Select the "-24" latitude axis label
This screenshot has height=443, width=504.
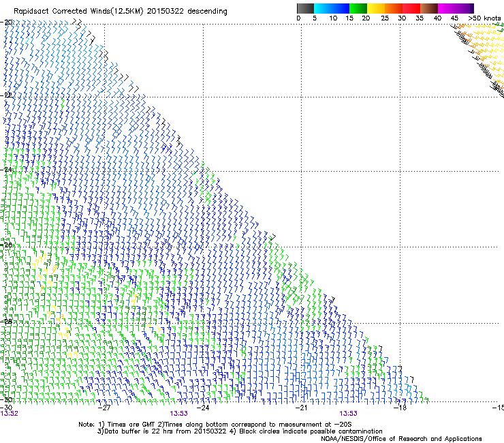[6, 170]
